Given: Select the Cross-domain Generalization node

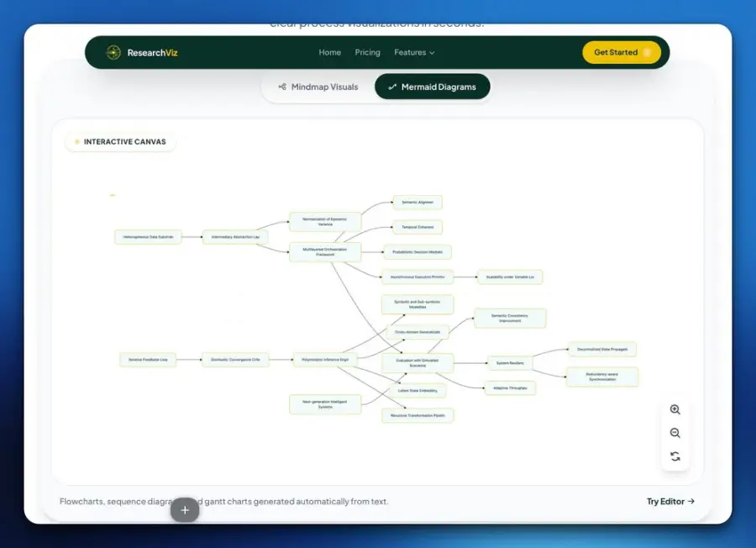Looking at the screenshot, I should 417,332.
